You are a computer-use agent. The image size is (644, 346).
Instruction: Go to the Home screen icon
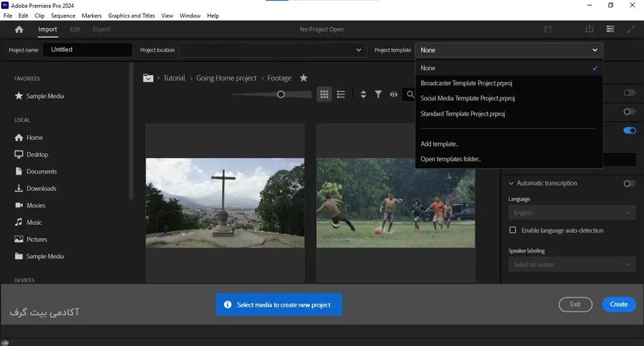[19, 29]
